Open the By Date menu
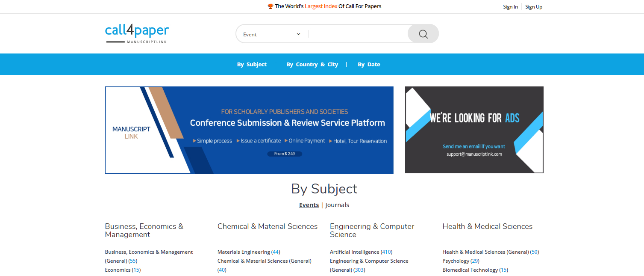Screen dimensions: 644x276 pos(369,65)
